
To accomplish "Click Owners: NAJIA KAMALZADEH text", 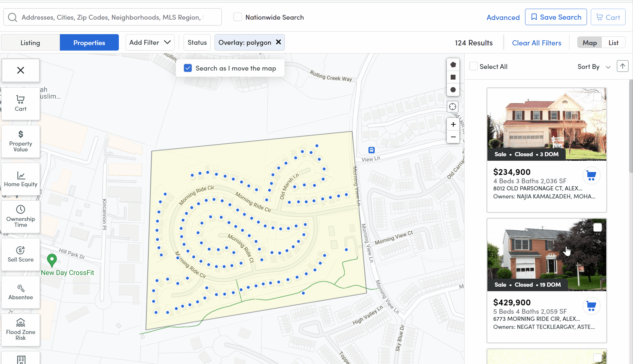I will [x=544, y=196].
